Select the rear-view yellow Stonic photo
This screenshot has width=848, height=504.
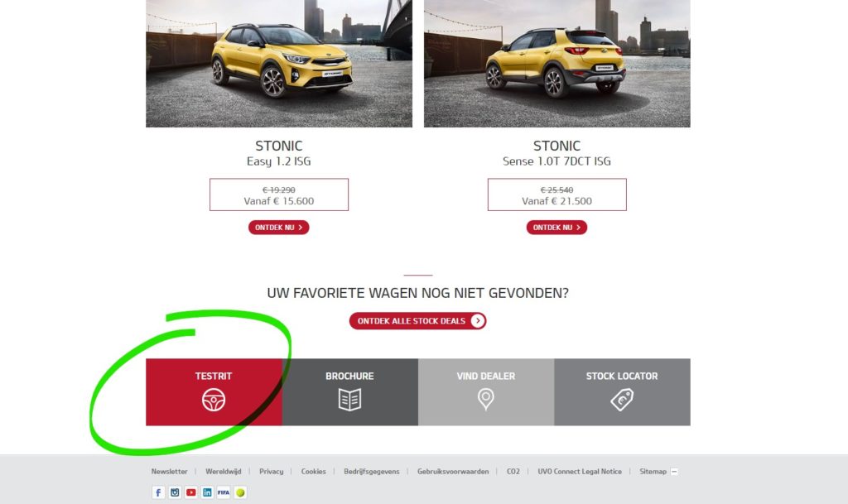(x=557, y=63)
